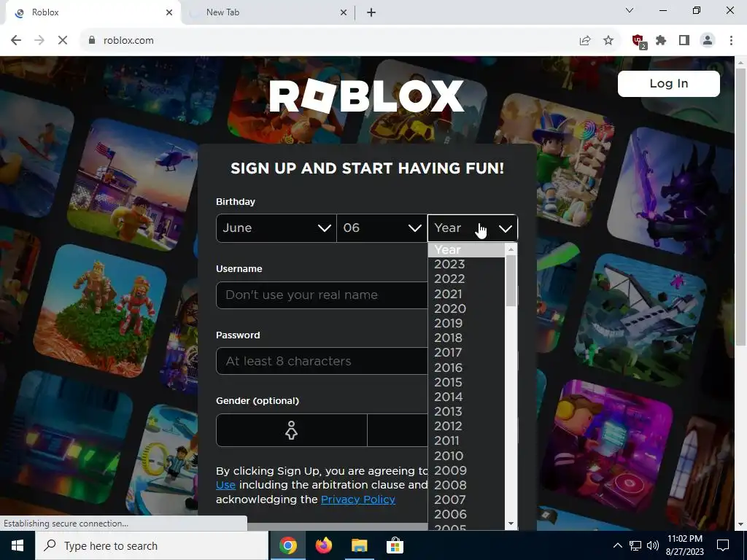Launch Firefox from the taskbar
Viewport: 747px width, 560px height.
tap(323, 545)
